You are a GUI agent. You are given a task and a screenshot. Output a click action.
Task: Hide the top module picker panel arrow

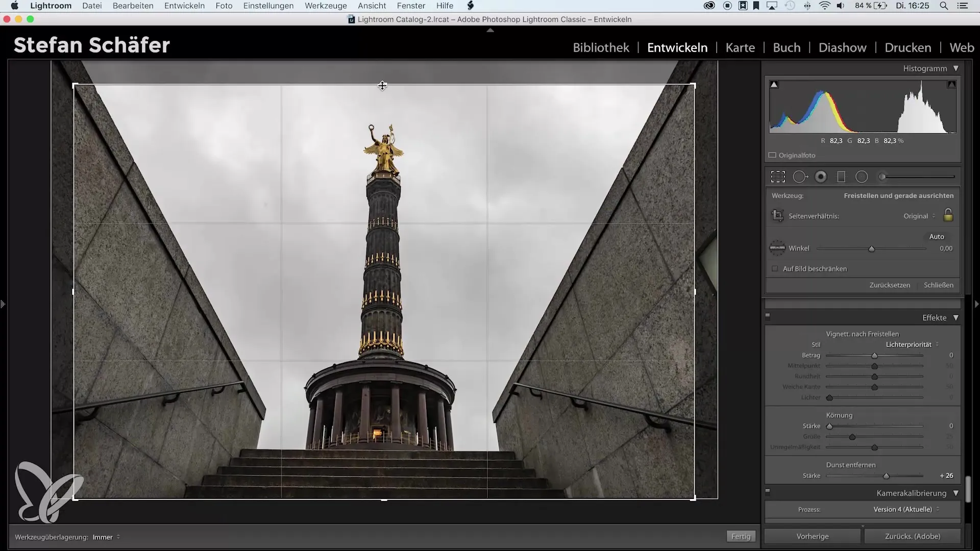(490, 31)
